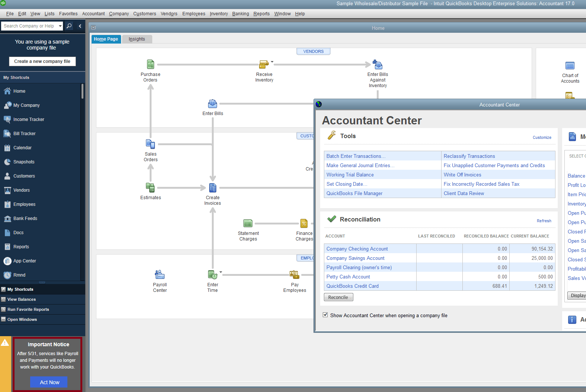Click the Chart of Accounts icon
This screenshot has height=392, width=586.
570,66
